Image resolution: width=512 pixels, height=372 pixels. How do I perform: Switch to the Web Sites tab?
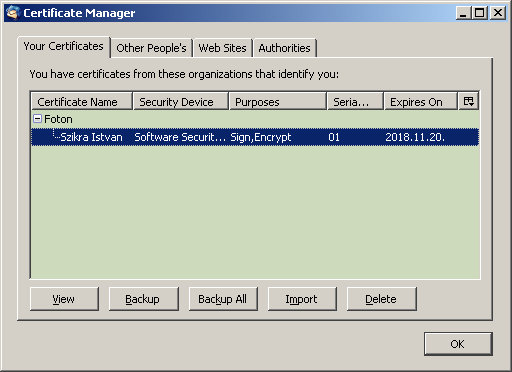[x=223, y=48]
